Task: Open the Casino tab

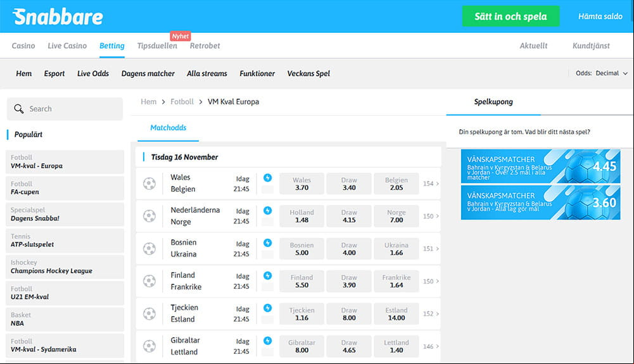Action: (x=23, y=46)
